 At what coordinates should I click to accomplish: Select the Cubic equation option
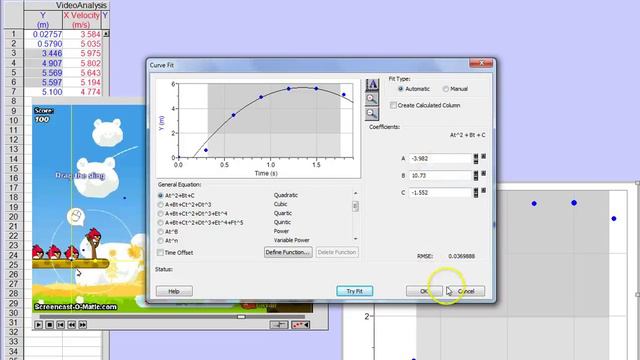coord(160,204)
